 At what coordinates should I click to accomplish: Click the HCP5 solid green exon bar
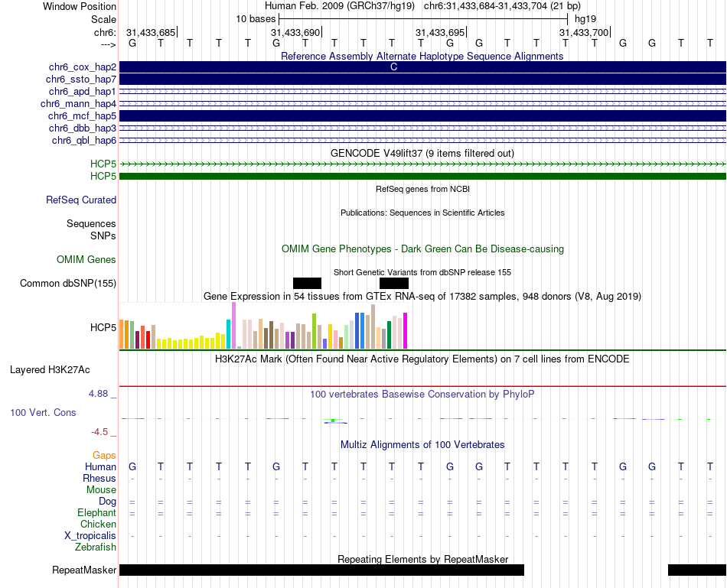pyautogui.click(x=422, y=176)
